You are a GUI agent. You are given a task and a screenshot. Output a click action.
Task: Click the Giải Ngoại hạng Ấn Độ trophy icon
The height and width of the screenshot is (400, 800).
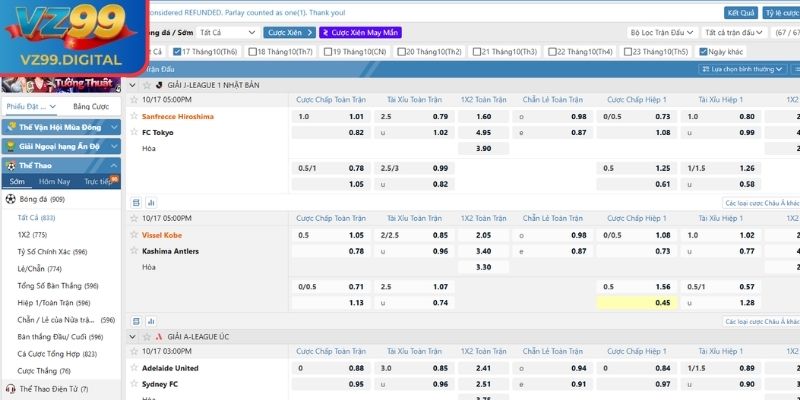click(x=11, y=146)
